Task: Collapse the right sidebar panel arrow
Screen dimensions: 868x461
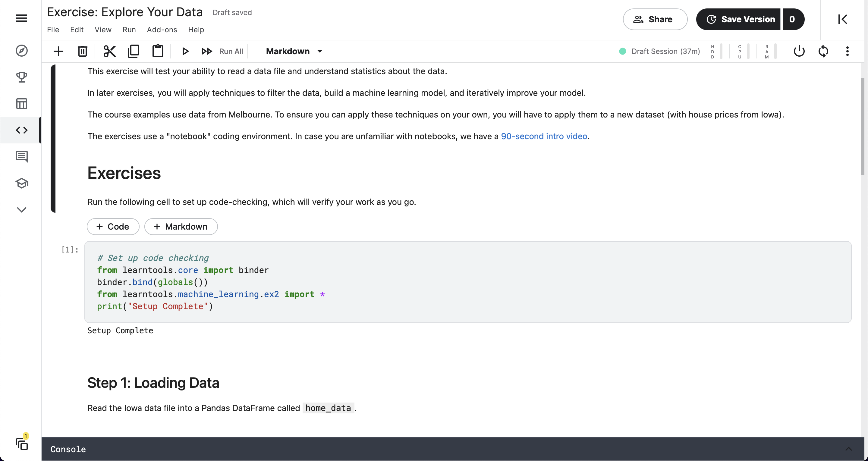Action: 842,19
